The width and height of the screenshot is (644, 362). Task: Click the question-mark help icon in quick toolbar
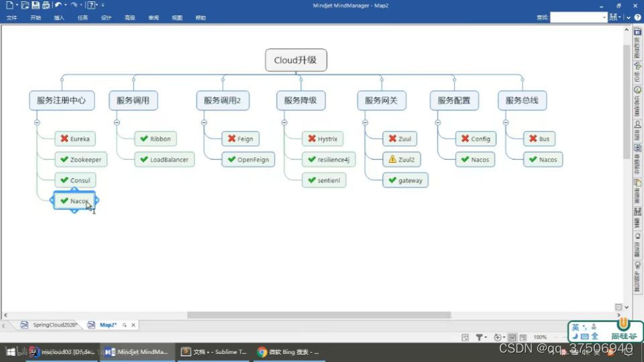click(x=91, y=5)
